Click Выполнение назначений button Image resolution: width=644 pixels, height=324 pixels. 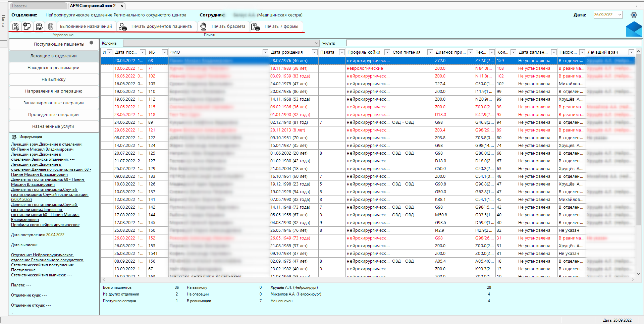click(x=86, y=26)
